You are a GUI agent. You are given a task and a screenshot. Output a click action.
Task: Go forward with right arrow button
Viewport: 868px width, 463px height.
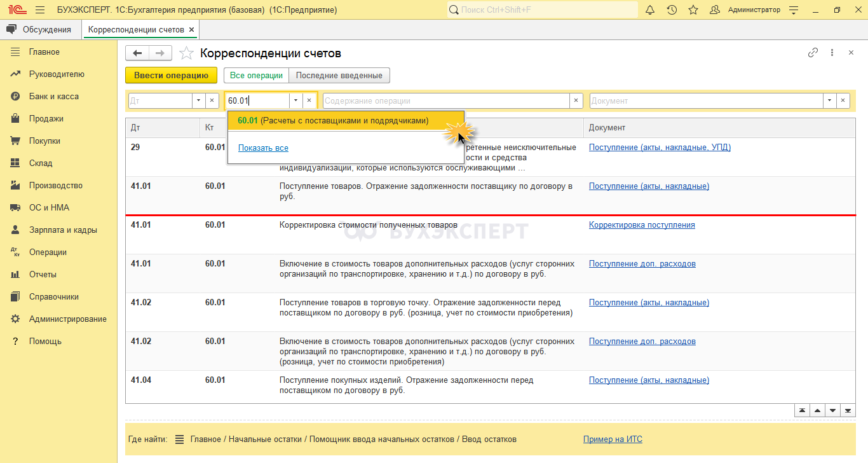point(160,53)
